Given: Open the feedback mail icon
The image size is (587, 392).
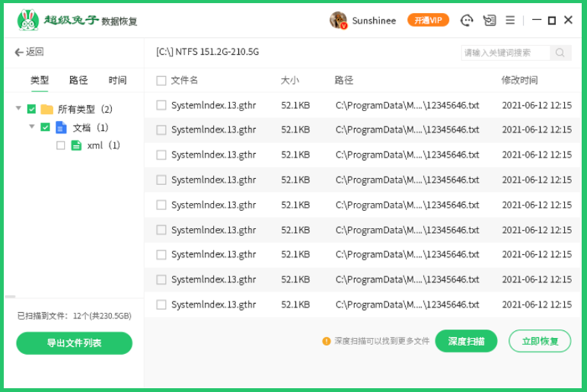Looking at the screenshot, I should tap(489, 20).
